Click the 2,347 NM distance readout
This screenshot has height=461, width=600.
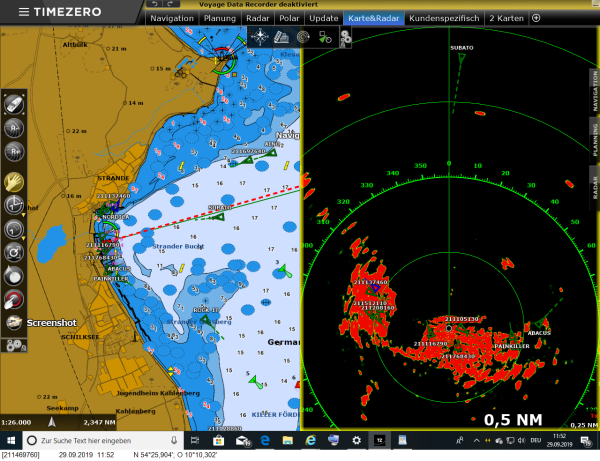99,422
